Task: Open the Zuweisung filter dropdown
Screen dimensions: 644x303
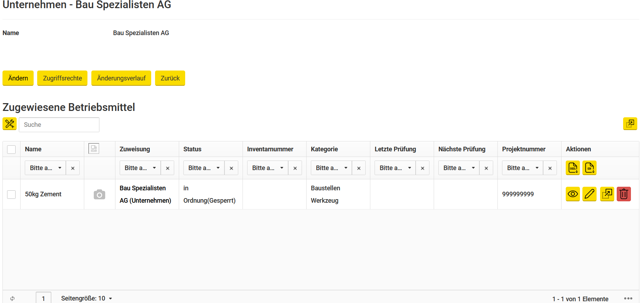Action: point(140,168)
